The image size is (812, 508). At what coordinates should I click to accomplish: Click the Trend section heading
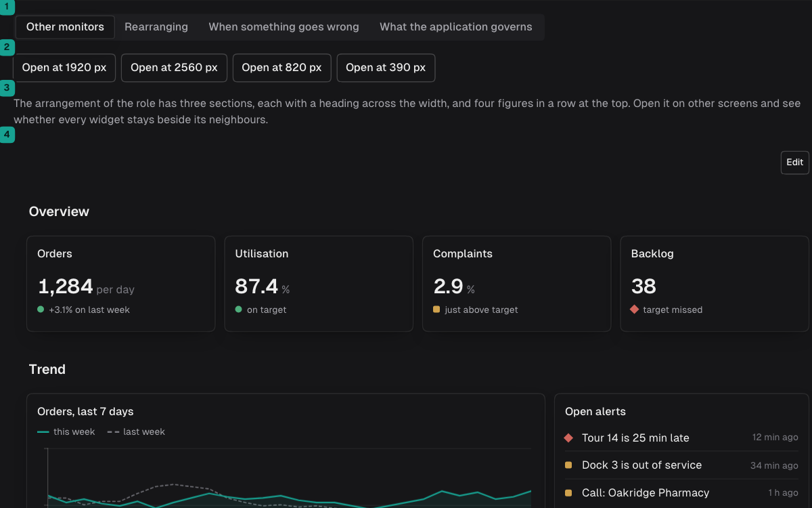click(x=47, y=370)
